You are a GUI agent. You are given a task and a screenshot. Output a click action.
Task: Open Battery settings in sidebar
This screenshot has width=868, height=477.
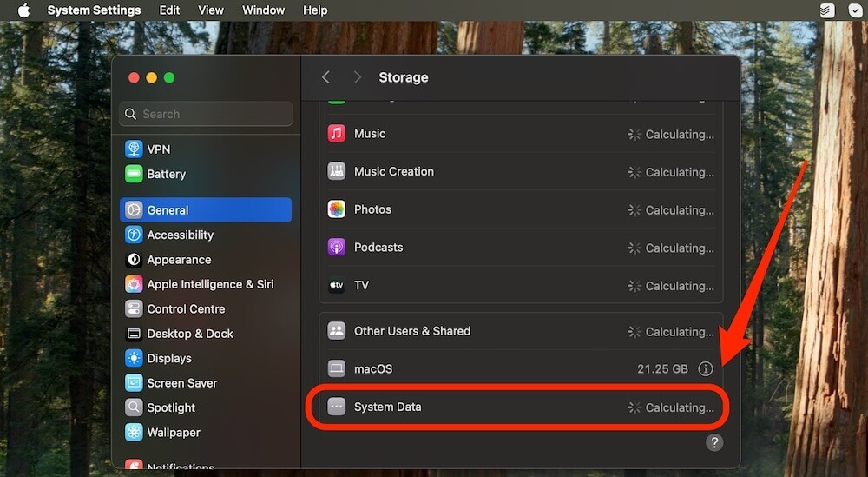pyautogui.click(x=166, y=174)
